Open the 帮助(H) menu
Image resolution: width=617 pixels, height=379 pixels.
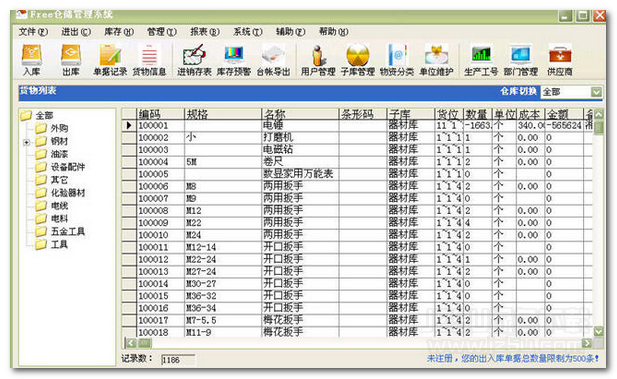333,32
